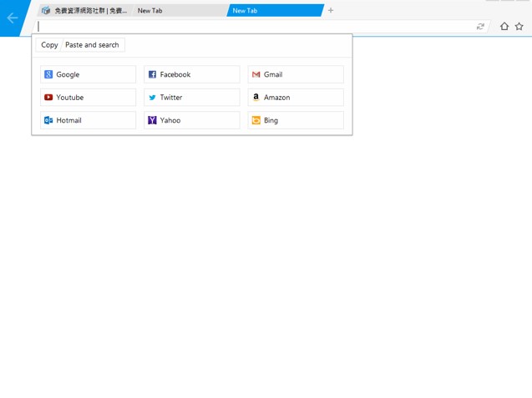The image size is (532, 398).
Task: Click the Hotmail Outlook icon
Action: pos(48,120)
